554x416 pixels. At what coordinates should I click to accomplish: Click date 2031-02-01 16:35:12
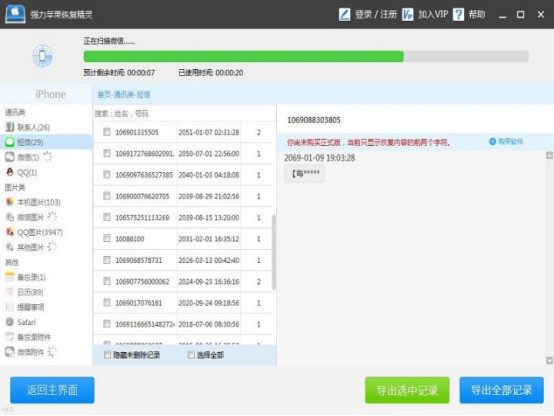208,239
